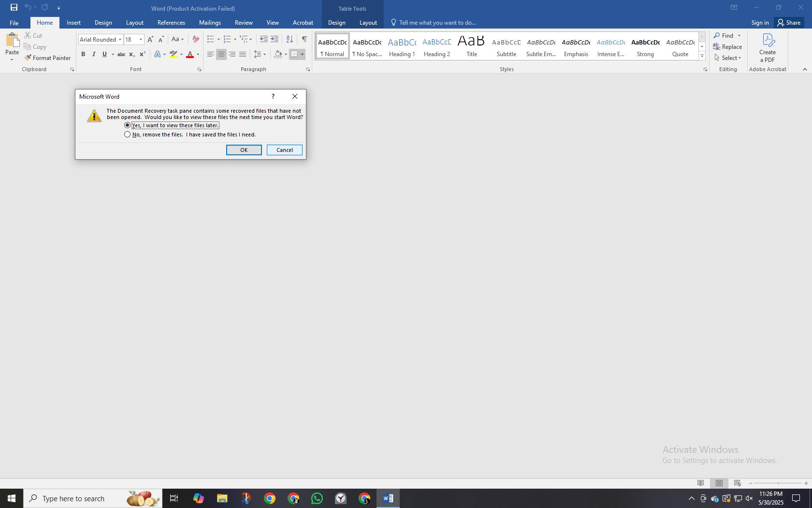Open the Insert ribbon tab
Image resolution: width=812 pixels, height=508 pixels.
[73, 23]
